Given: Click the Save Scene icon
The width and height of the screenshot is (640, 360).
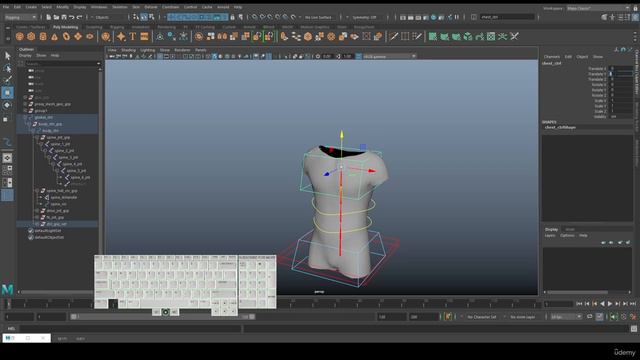Looking at the screenshot, I should coord(64,17).
